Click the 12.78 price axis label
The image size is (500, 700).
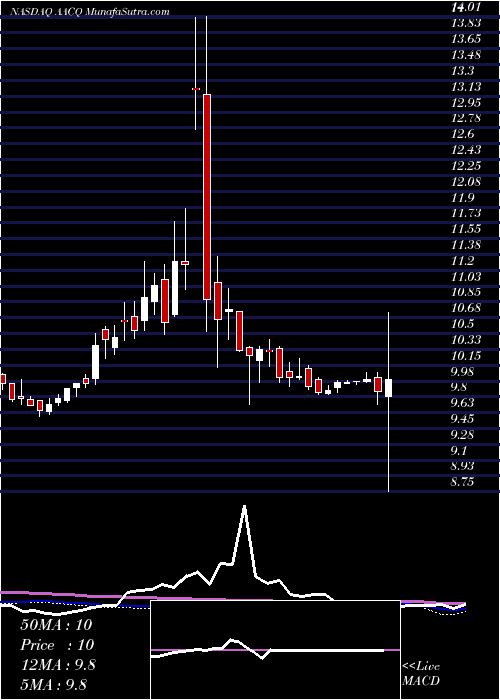click(466, 118)
